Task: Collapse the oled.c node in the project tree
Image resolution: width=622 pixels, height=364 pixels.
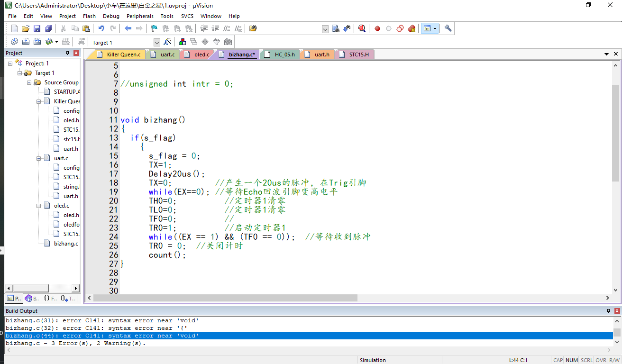Action: (x=38, y=205)
